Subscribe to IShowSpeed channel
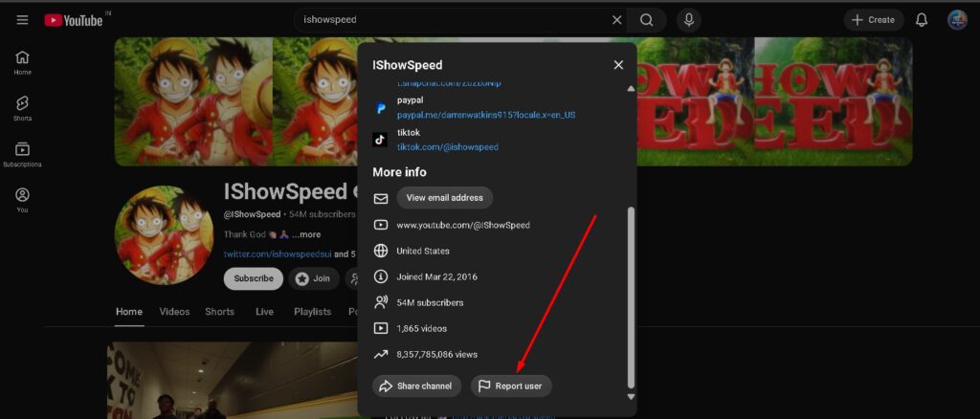Image resolution: width=980 pixels, height=419 pixels. point(253,278)
